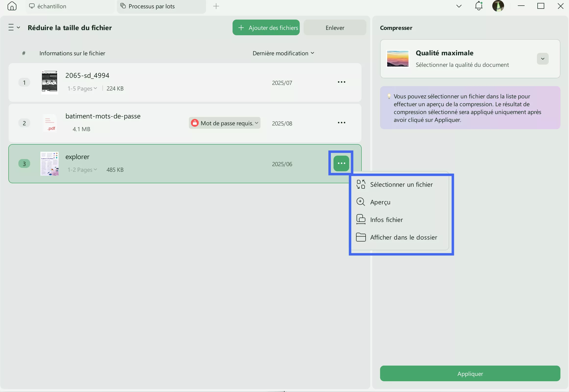
Task: Click the green three-dot button for explorer
Action: 341,163
